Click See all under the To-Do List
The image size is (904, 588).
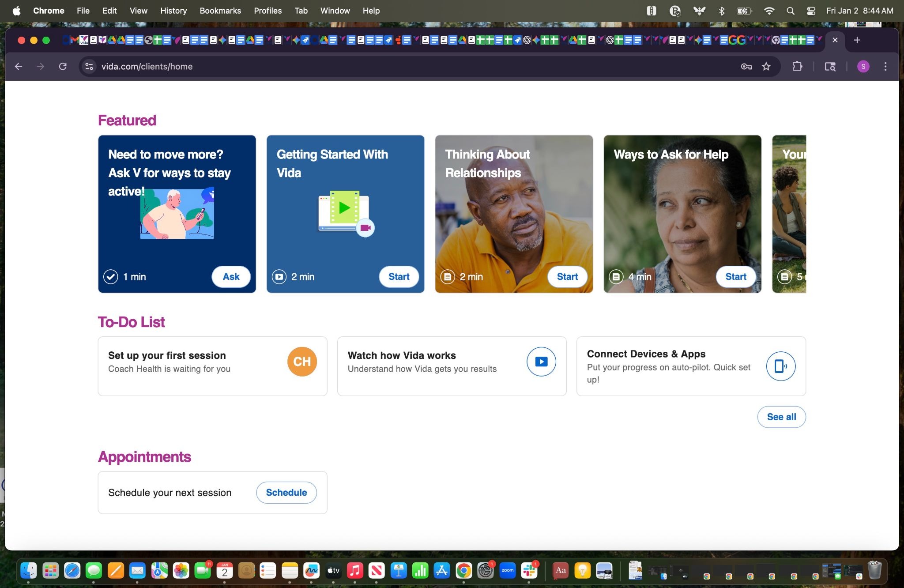click(x=781, y=417)
